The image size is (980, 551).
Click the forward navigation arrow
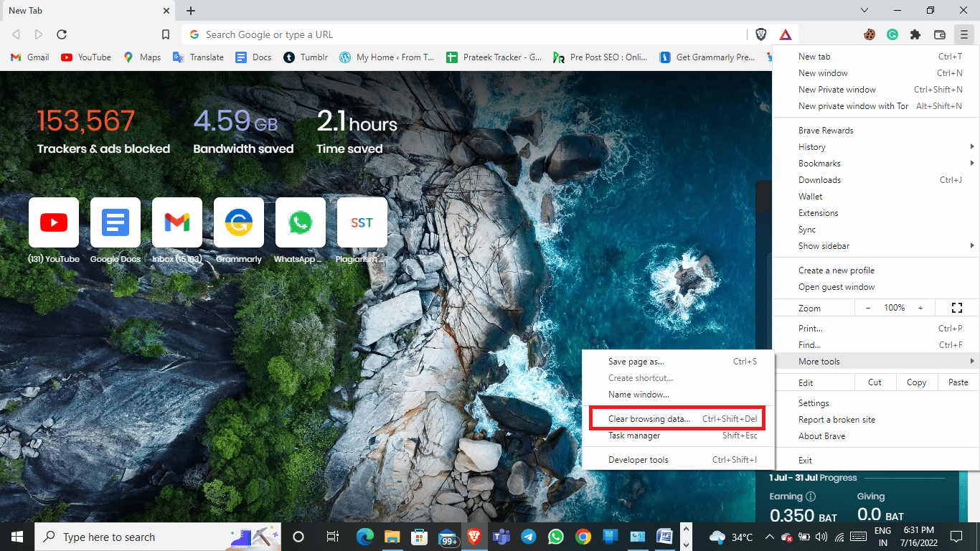tap(39, 34)
